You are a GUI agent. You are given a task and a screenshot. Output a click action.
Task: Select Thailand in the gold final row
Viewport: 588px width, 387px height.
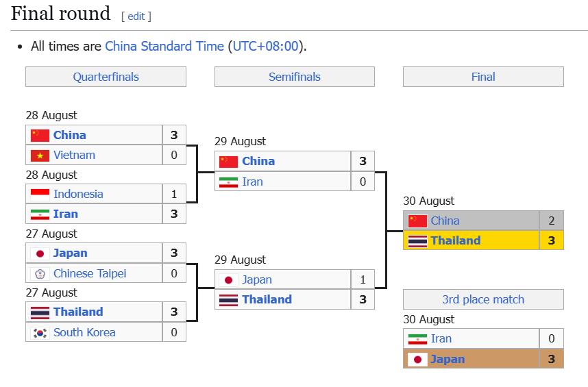pyautogui.click(x=455, y=240)
